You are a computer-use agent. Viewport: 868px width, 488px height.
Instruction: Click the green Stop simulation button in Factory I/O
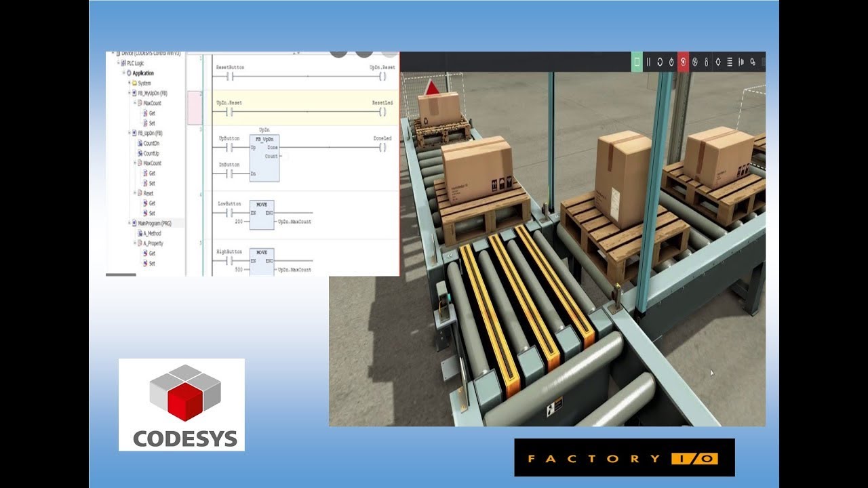tap(637, 62)
